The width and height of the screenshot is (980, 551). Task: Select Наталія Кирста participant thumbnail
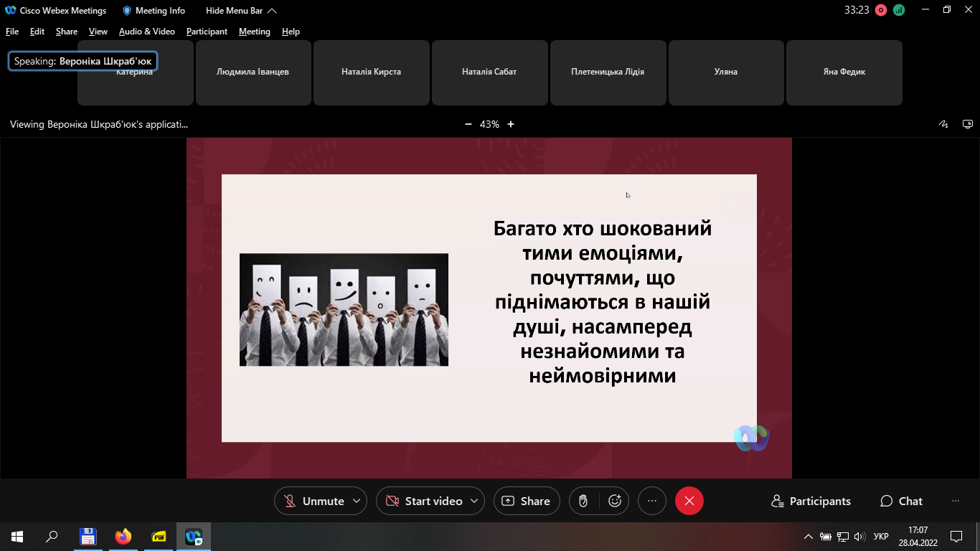point(371,72)
